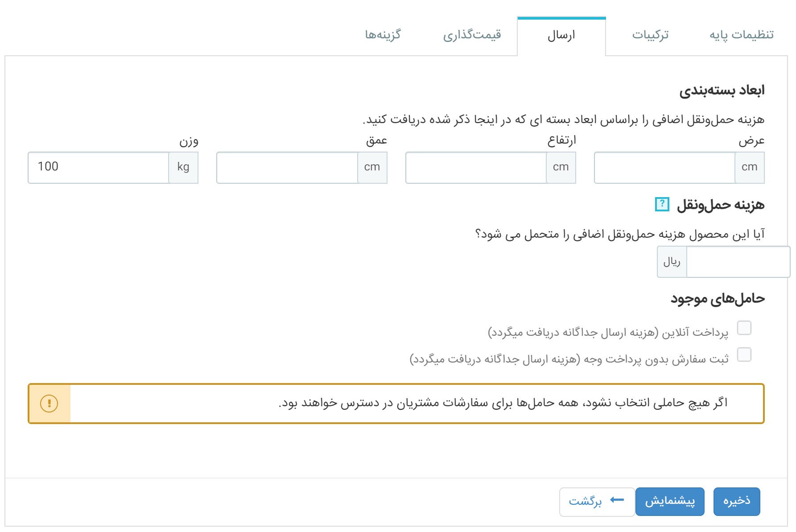Check the ثبت سفارش بدون پرداخت وجه carrier
The height and width of the screenshot is (532, 796).
pyautogui.click(x=744, y=355)
